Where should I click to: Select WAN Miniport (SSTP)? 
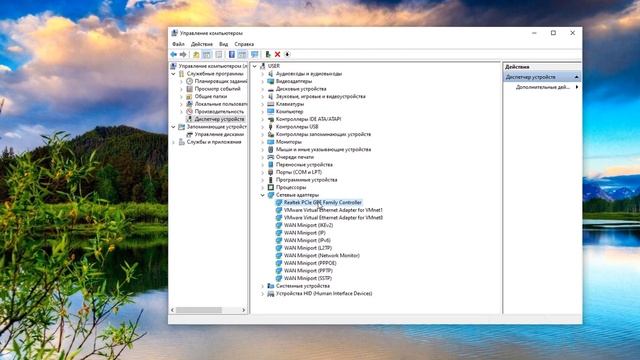[307, 278]
